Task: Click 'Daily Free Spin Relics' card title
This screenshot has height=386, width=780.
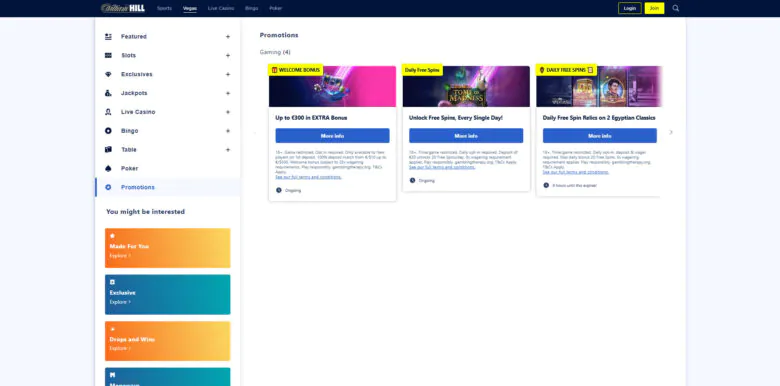Action: tap(599, 118)
